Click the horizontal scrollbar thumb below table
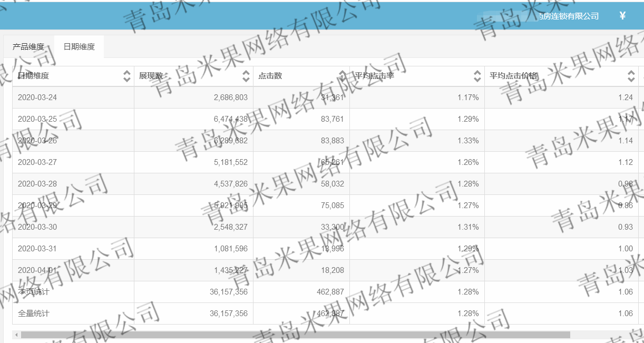 pyautogui.click(x=295, y=335)
